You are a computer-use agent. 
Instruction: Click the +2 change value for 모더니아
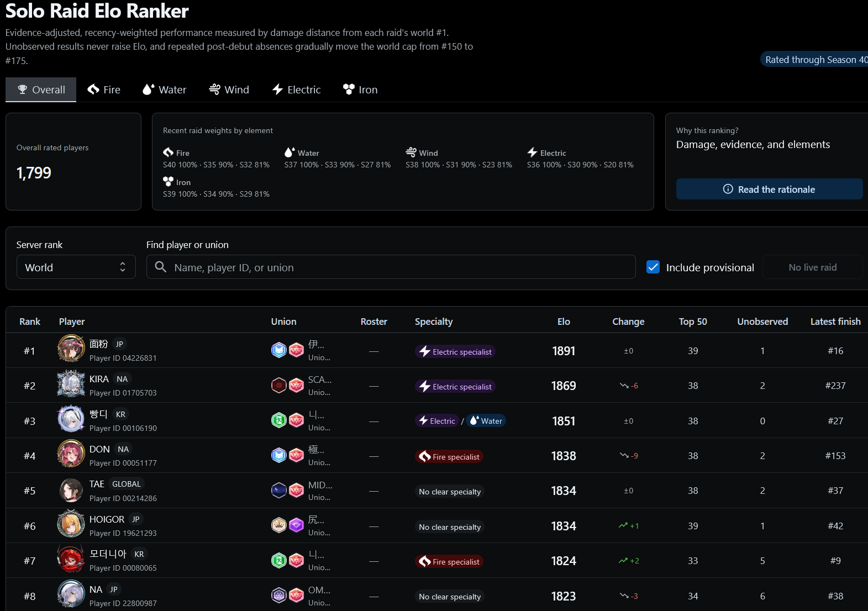click(x=634, y=561)
